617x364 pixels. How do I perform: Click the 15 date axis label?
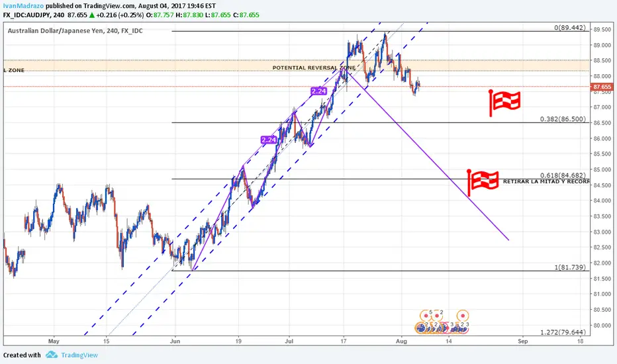tap(106, 341)
